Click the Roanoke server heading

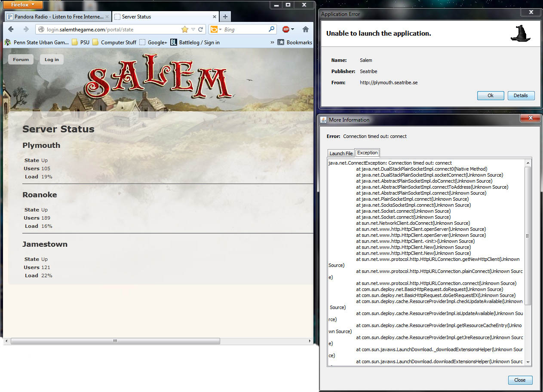[40, 195]
